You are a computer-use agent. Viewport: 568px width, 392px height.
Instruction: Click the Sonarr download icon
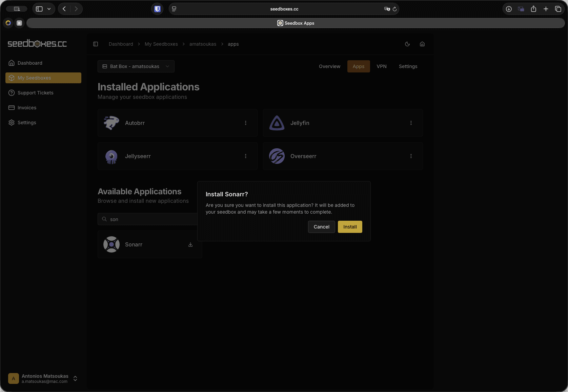point(190,244)
